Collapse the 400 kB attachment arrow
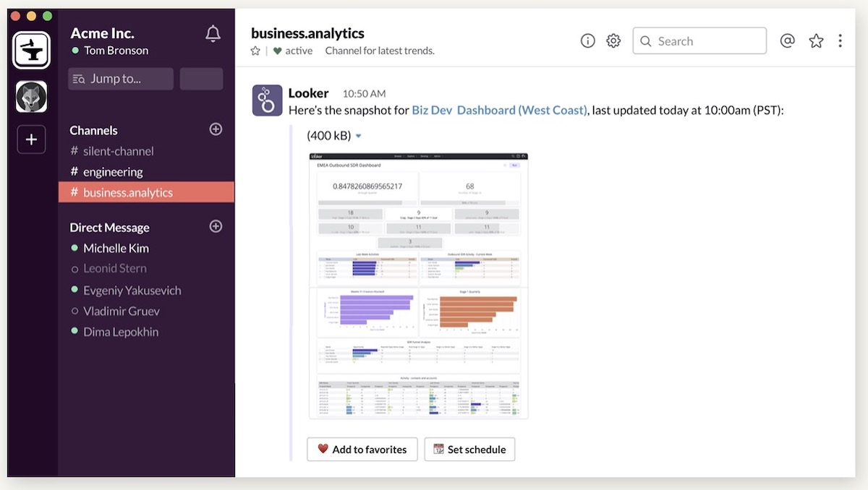Viewport: 868px width, 490px height. click(358, 136)
